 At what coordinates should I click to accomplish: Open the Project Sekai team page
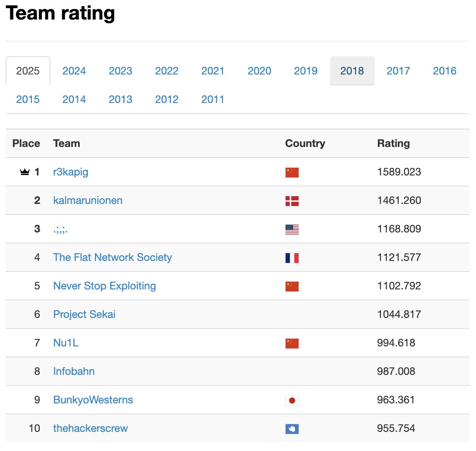click(84, 314)
